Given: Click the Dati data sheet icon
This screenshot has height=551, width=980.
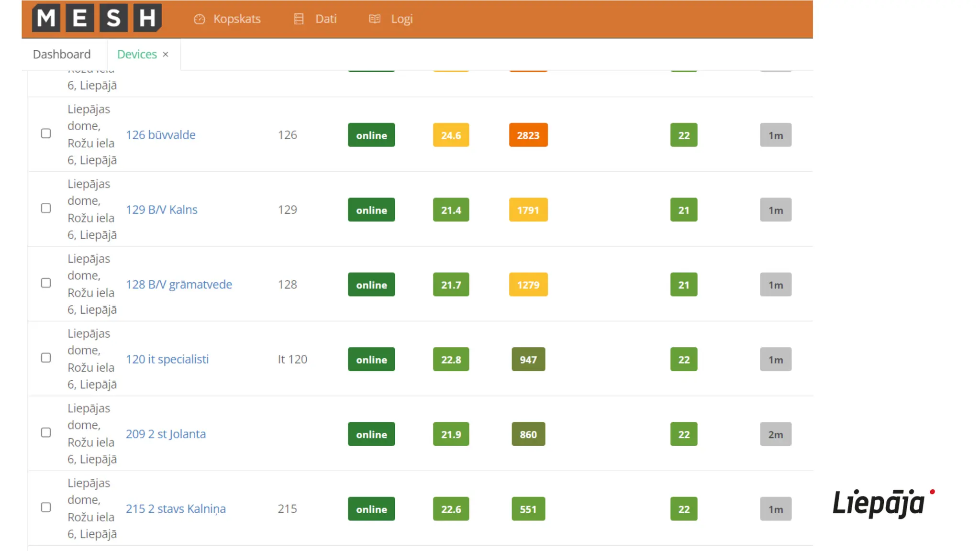Looking at the screenshot, I should click(x=299, y=19).
